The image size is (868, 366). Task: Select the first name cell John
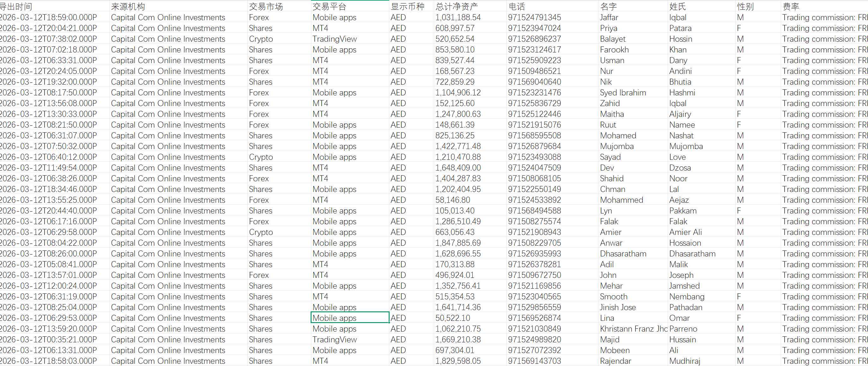633,275
